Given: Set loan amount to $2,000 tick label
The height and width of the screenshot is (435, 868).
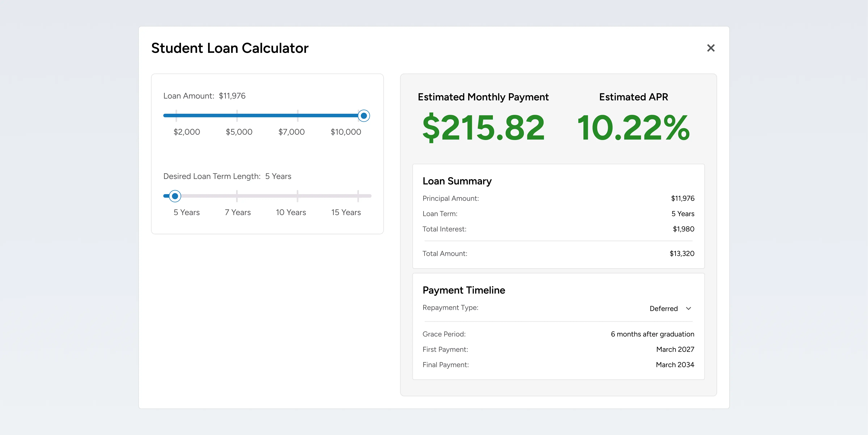Looking at the screenshot, I should click(x=187, y=132).
